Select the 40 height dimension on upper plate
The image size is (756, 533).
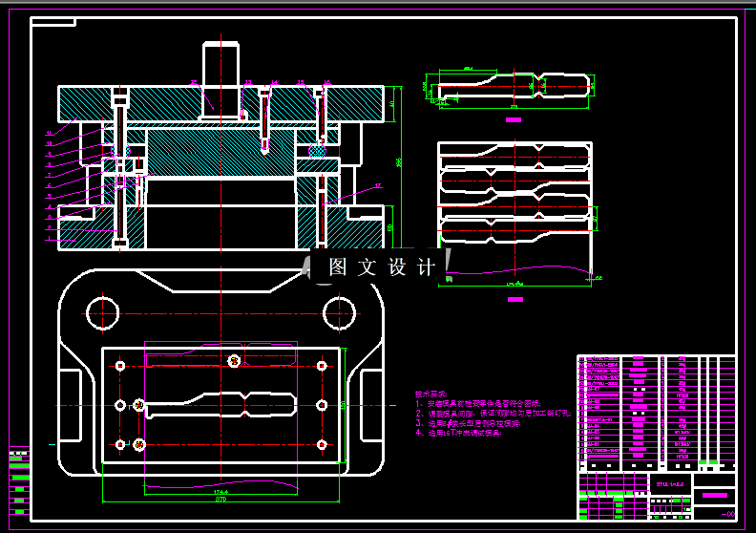coord(392,104)
